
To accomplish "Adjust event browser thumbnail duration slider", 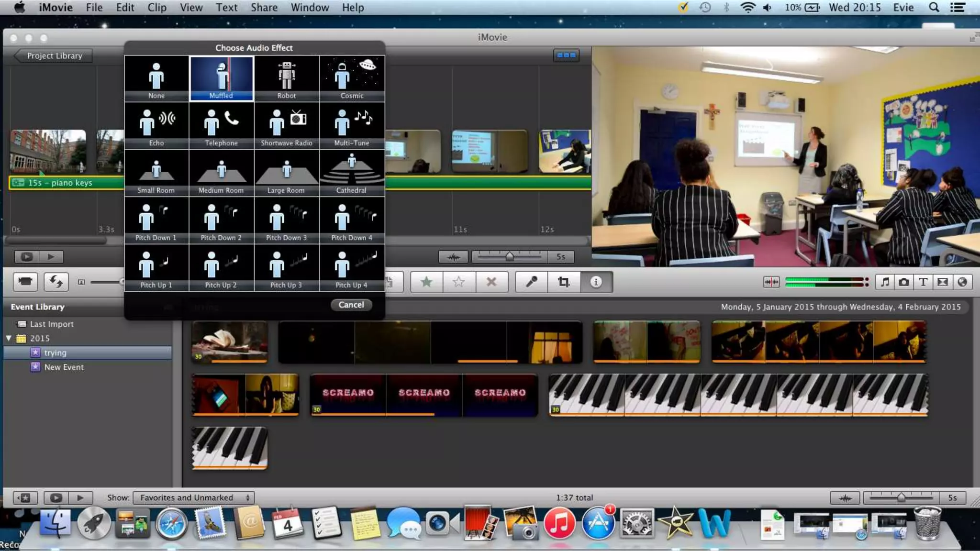I will click(901, 498).
